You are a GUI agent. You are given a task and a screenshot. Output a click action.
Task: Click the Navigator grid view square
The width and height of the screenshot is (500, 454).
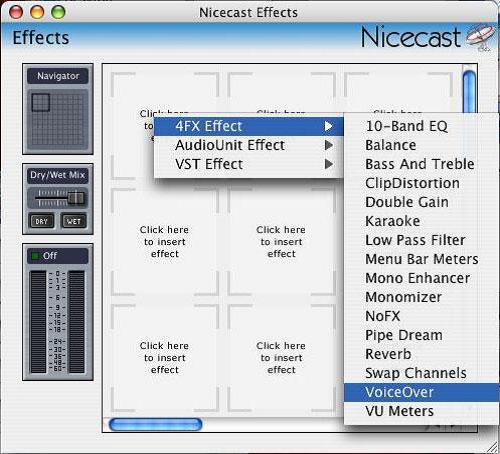pyautogui.click(x=41, y=102)
